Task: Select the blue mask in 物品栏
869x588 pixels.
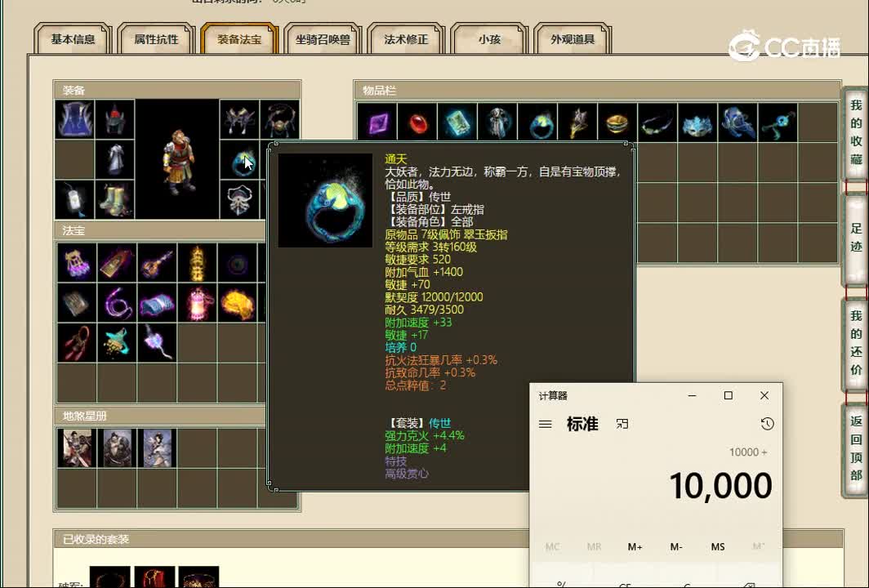Action: [697, 122]
